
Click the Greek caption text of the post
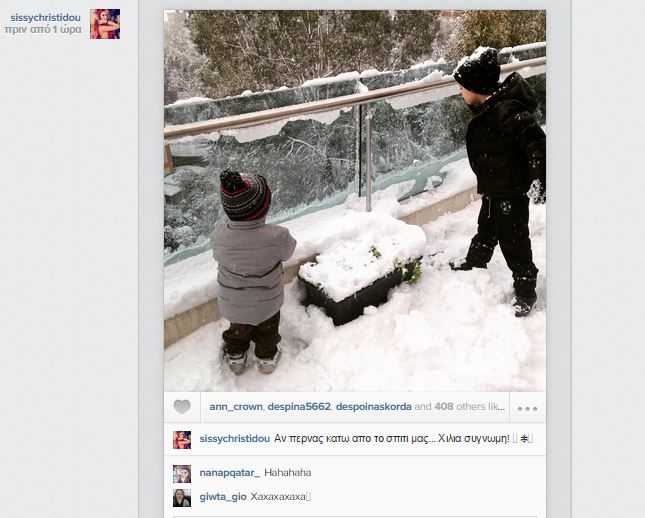point(392,439)
